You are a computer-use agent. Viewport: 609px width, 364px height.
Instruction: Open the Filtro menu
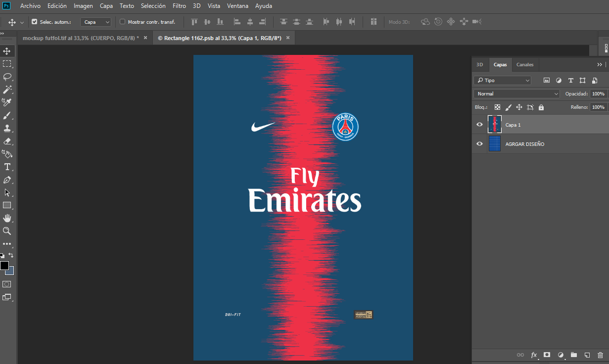[x=179, y=5]
